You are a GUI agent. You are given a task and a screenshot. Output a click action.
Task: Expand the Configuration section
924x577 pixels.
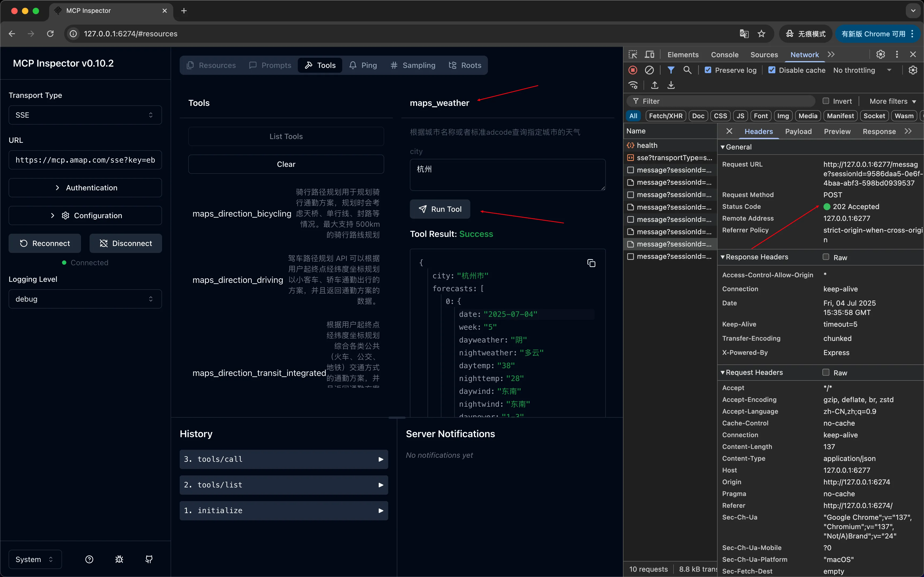(85, 216)
